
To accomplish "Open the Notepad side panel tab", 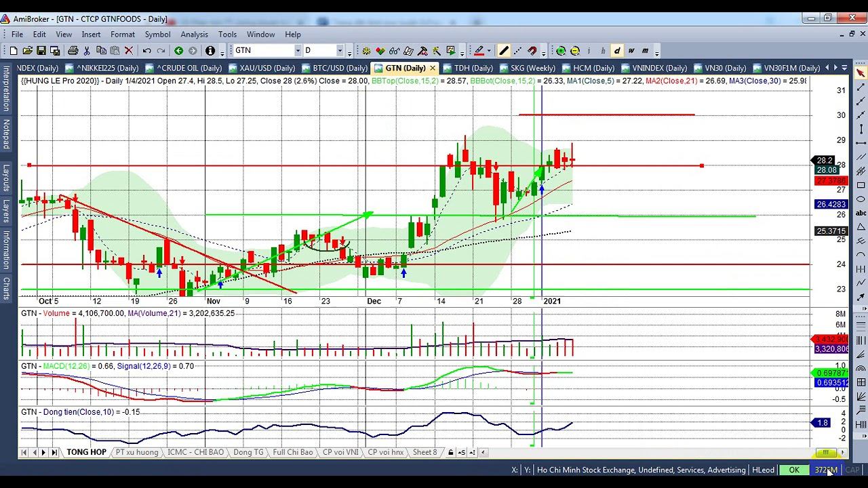I will click(x=6, y=135).
